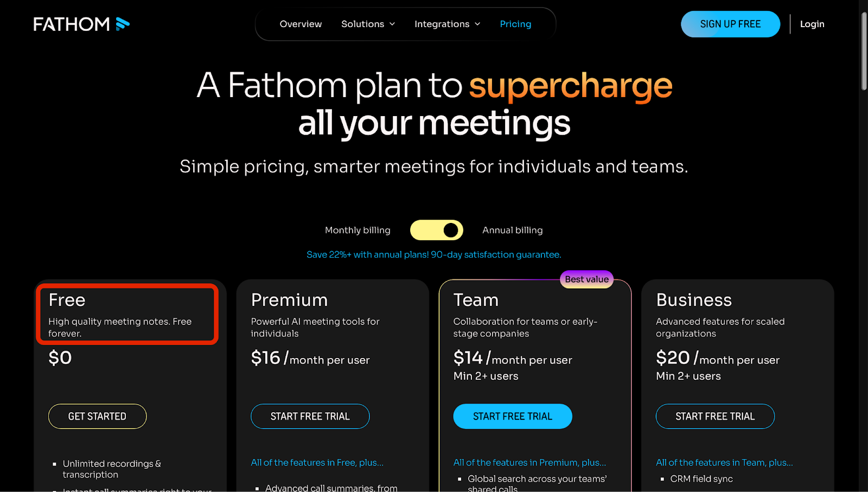The height and width of the screenshot is (492, 868).
Task: Go to the Pricing nav item
Action: (515, 24)
